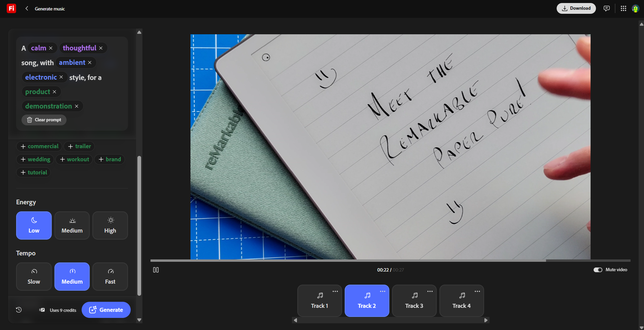This screenshot has height=330, width=644.
Task: Click the left panel scroll up arrow
Action: (139, 32)
